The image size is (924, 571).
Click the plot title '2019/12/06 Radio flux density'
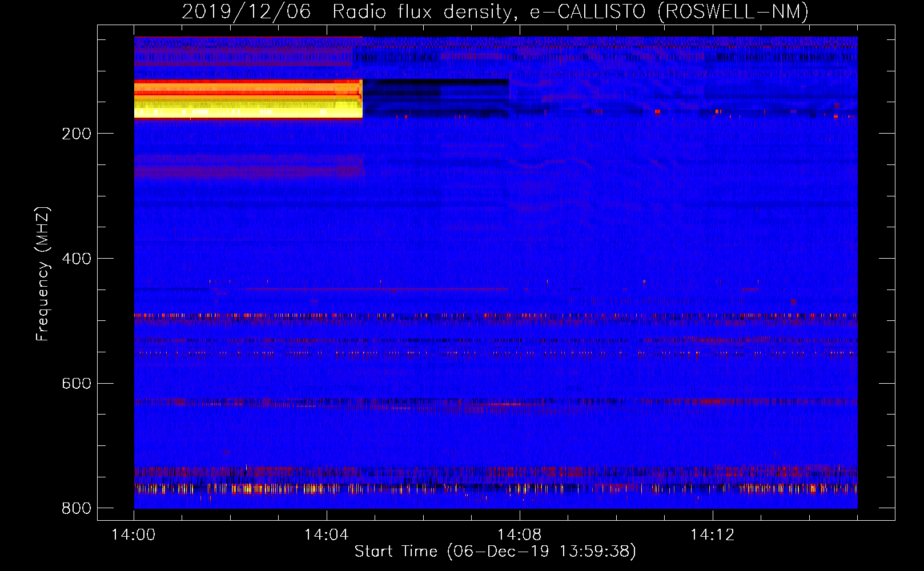tap(495, 12)
